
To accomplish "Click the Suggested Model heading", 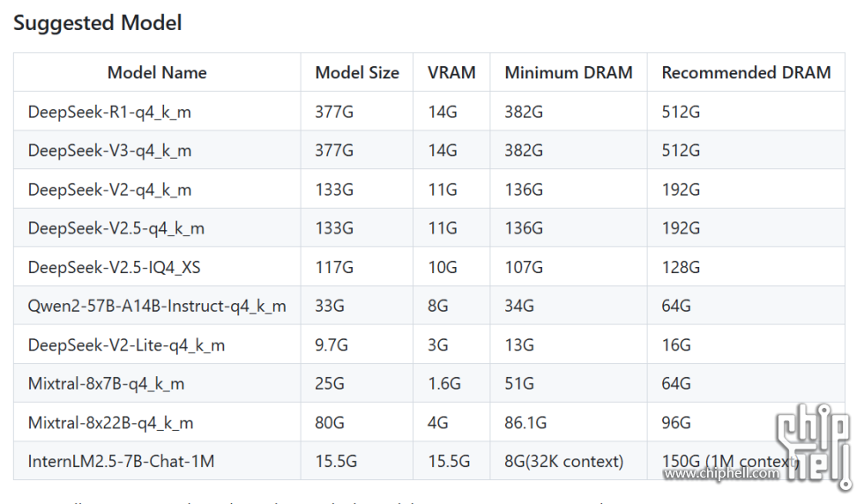I will 98,23.
